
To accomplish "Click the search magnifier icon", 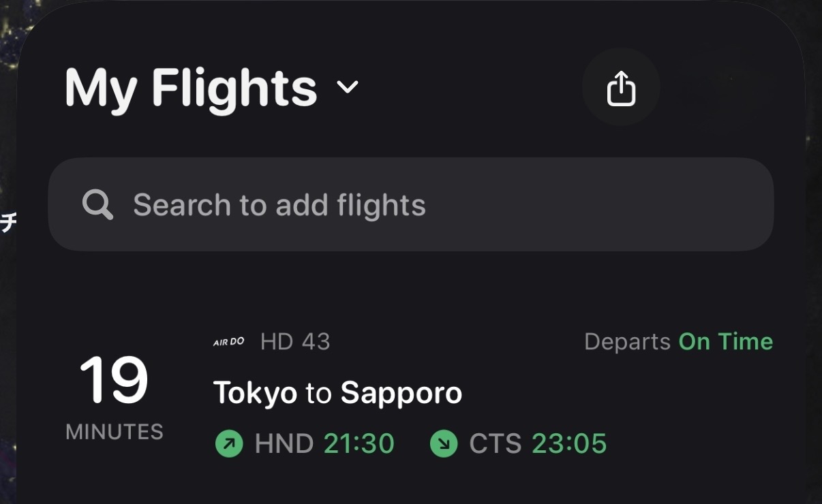I will click(97, 204).
